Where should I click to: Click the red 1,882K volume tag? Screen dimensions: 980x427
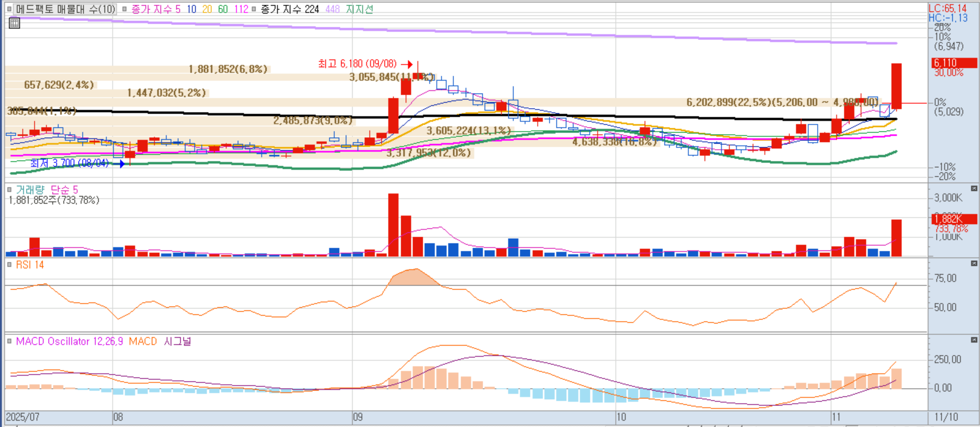(954, 219)
